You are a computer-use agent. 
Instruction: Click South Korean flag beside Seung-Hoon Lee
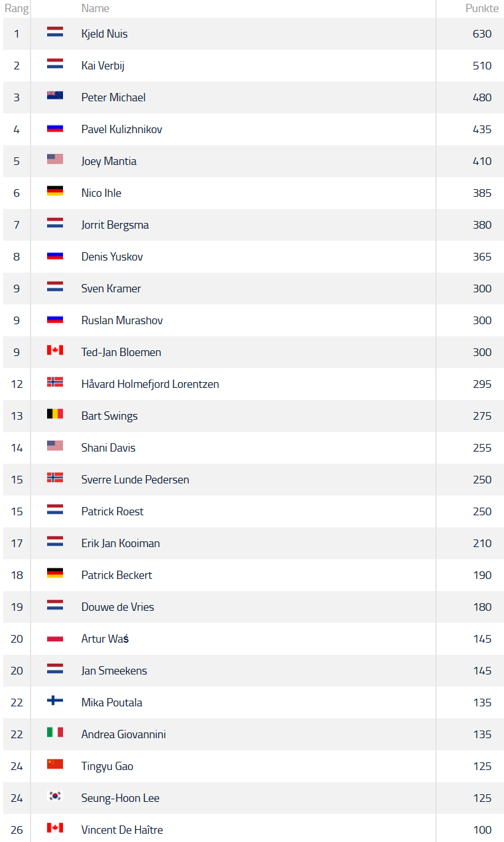(x=55, y=796)
